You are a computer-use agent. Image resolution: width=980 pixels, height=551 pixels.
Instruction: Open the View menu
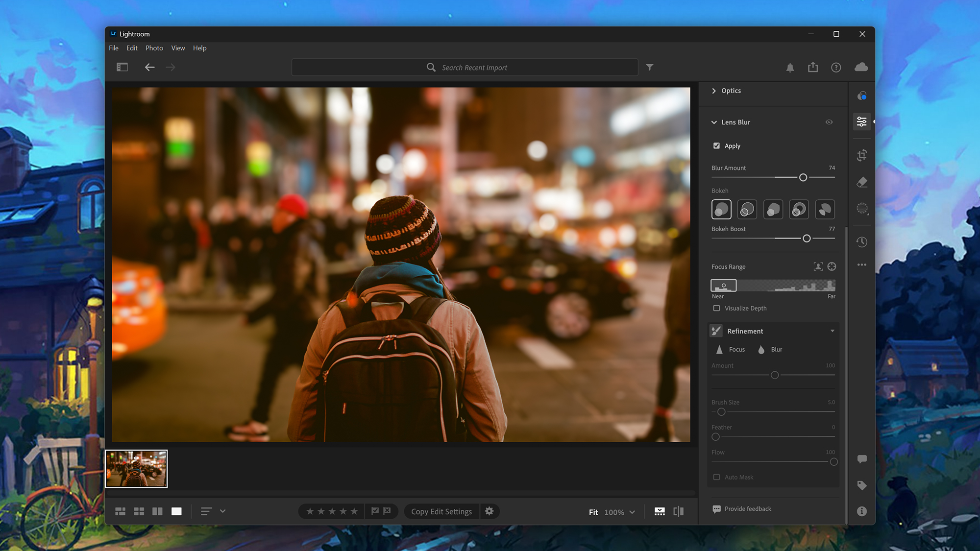click(x=178, y=48)
